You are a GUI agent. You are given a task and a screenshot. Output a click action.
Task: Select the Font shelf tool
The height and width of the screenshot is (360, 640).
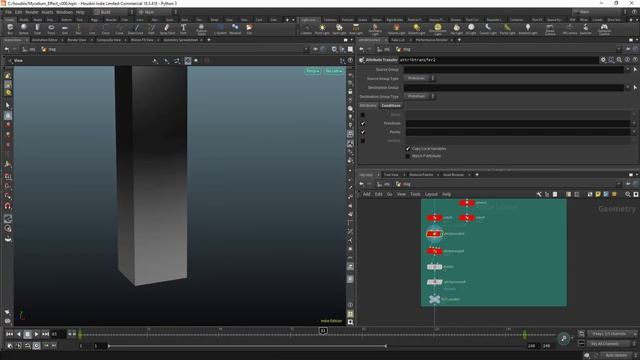click(183, 29)
